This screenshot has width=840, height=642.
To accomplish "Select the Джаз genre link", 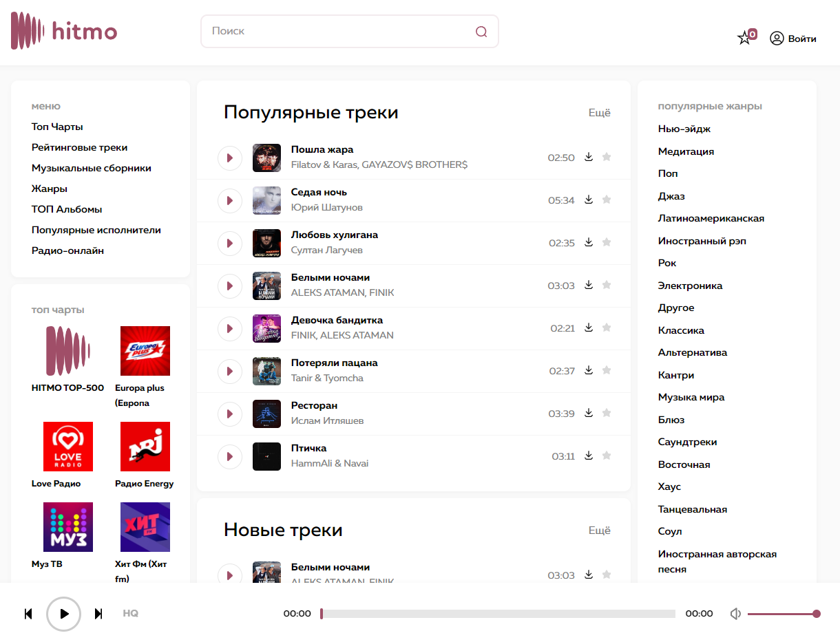I will (x=671, y=196).
